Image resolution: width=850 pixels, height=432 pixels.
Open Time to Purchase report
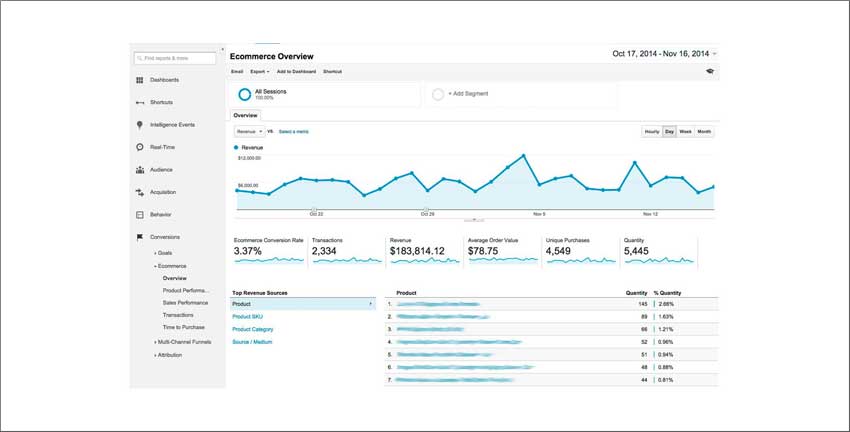(184, 327)
